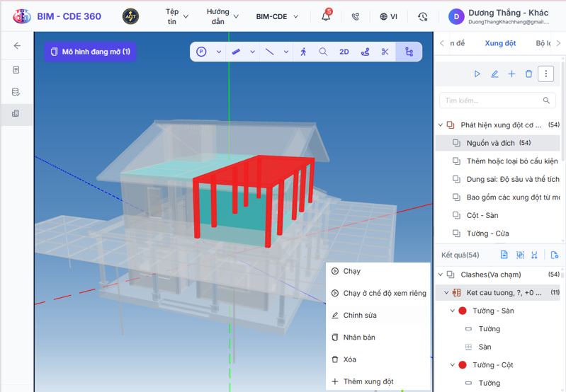
Task: Click the magnifier zoom tool
Action: [324, 52]
